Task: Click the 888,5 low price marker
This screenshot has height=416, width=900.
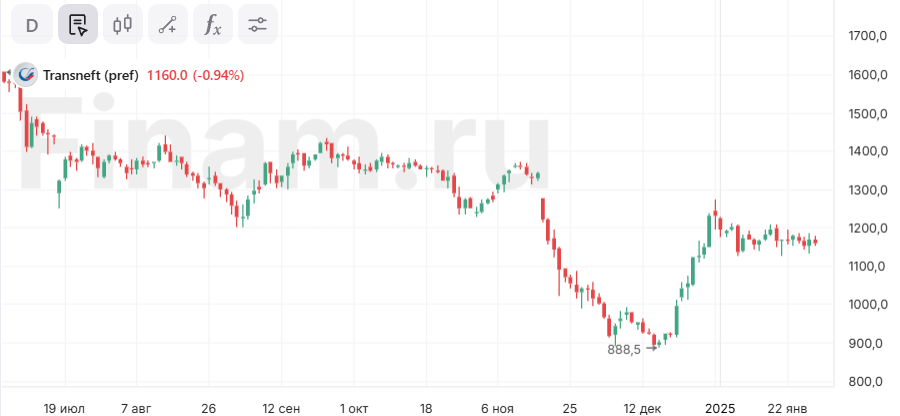Action: (624, 350)
